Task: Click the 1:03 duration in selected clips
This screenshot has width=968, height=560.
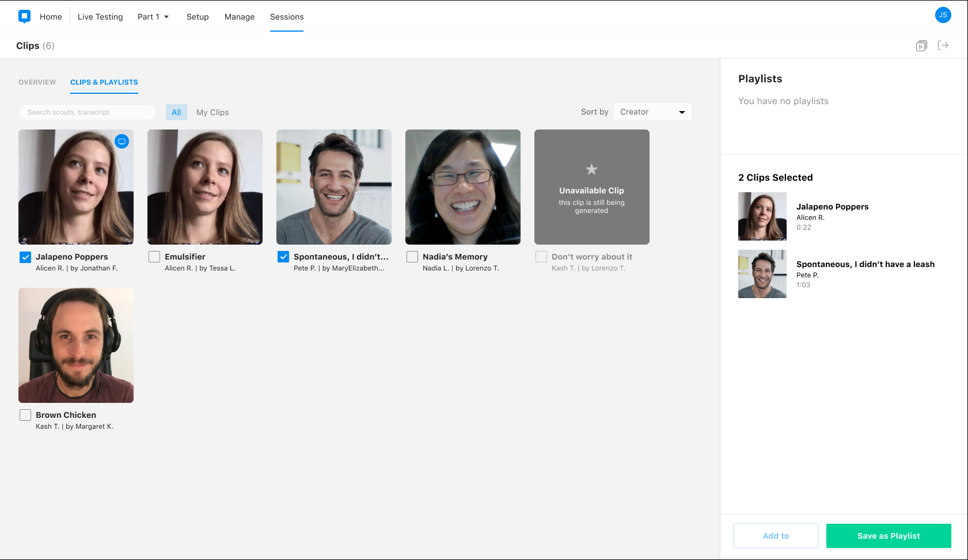Action: (803, 285)
